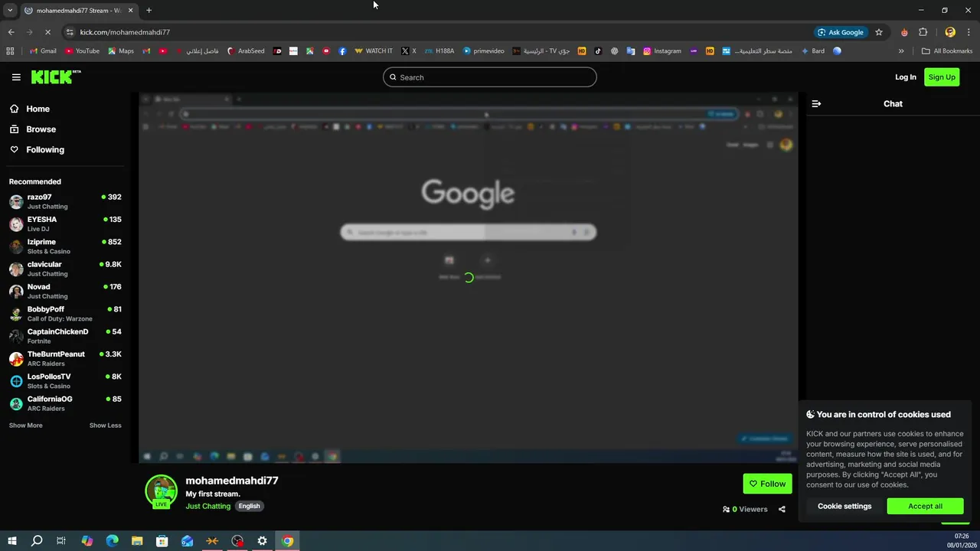
Task: Bookmark this page with star icon
Action: (x=879, y=32)
